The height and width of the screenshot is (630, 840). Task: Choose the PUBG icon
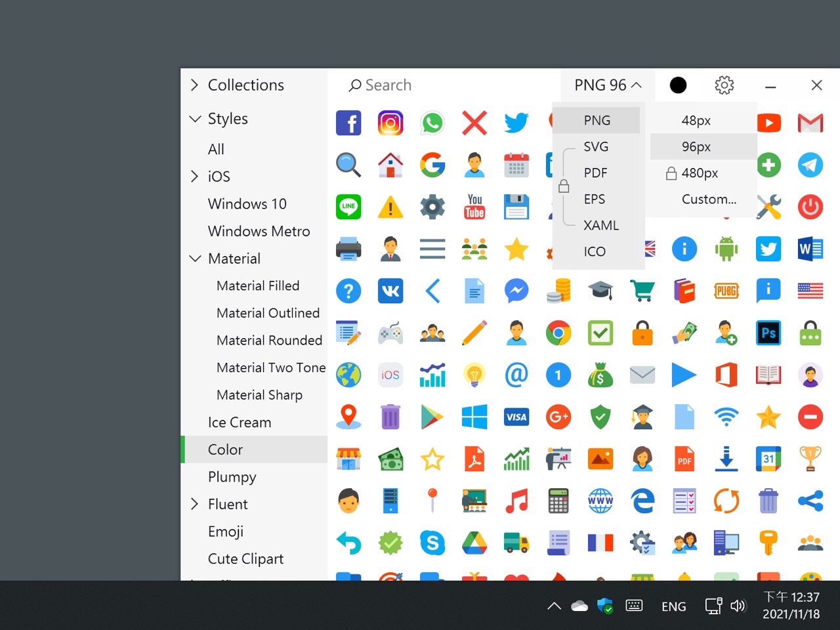coord(726,291)
